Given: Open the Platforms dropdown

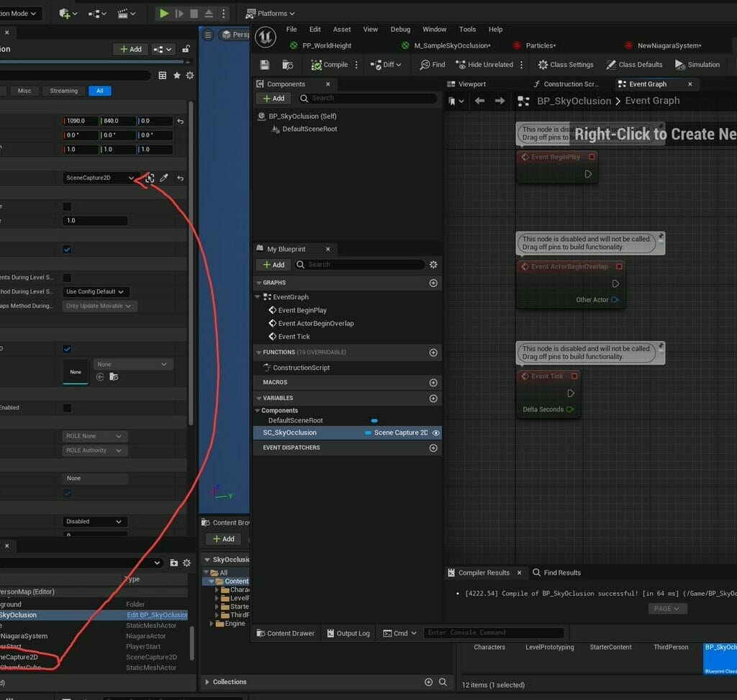Looking at the screenshot, I should [x=271, y=13].
